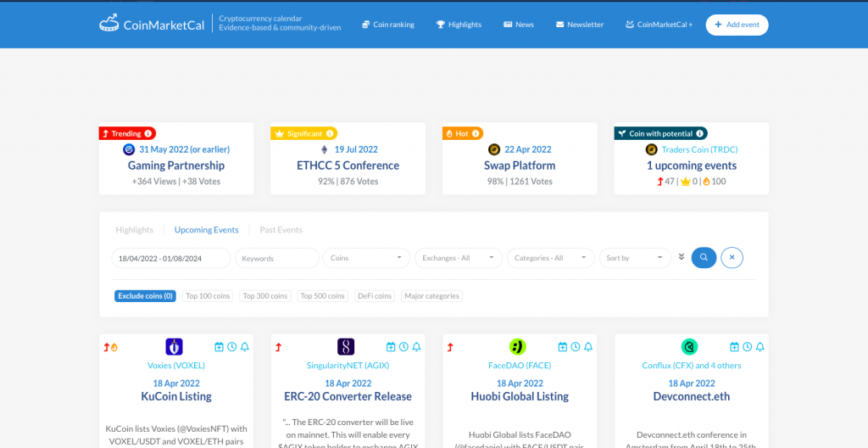Add Conflux event to calendar icon
This screenshot has width=868, height=448.
point(734,347)
